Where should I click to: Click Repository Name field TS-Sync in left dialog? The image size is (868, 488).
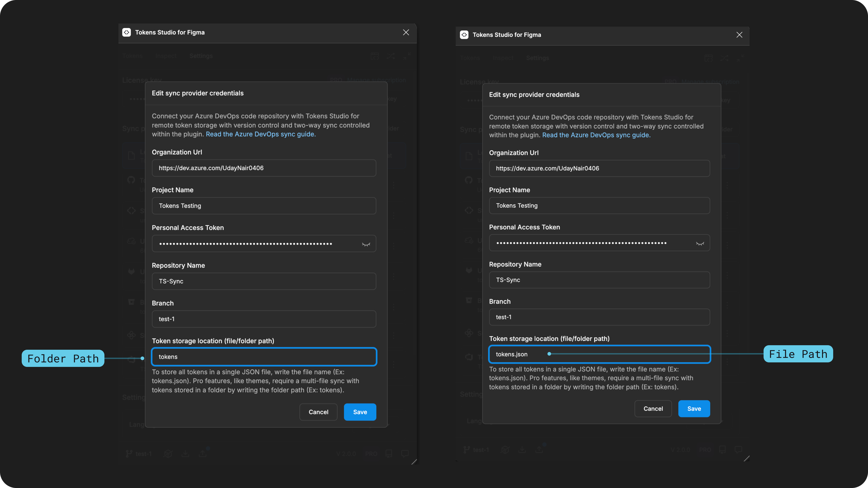pyautogui.click(x=264, y=281)
